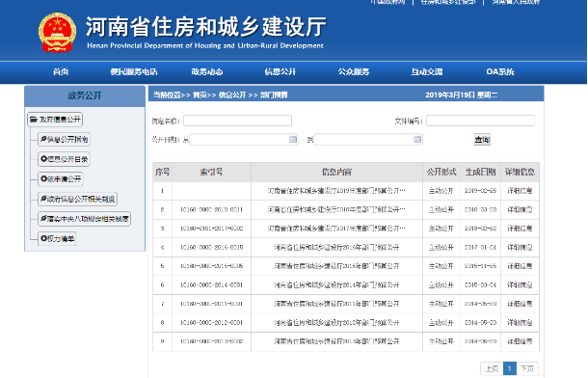Viewport: 588px width, 378px height.
Task: Click 首页 in the breadcrumb path
Action: point(200,95)
